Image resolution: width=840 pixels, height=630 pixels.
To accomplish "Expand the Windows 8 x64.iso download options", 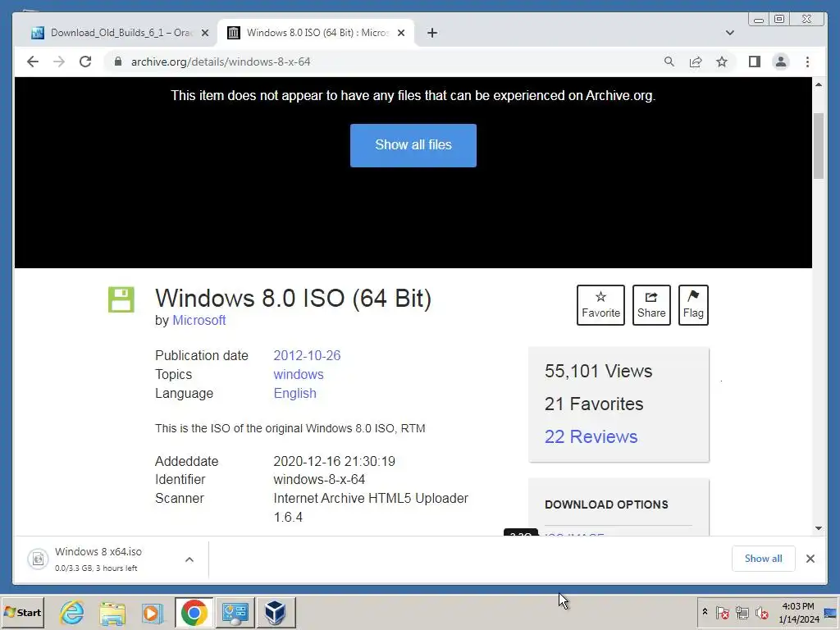I will pyautogui.click(x=189, y=559).
